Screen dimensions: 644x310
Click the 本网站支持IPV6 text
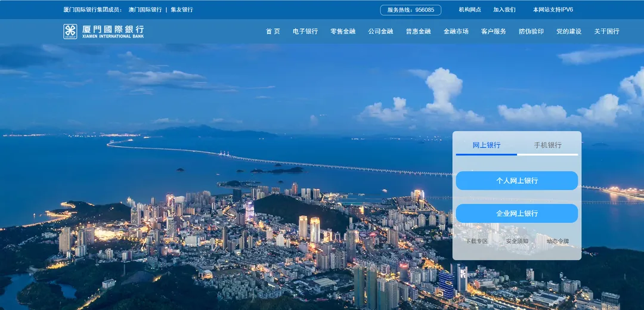553,10
